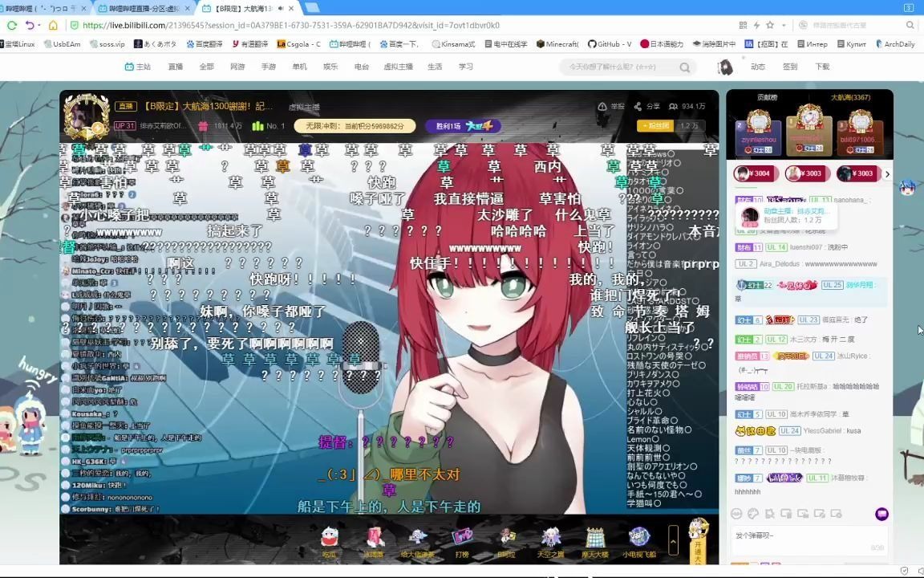Click the 动态 link in the top nav
924x578 pixels.
tap(758, 67)
